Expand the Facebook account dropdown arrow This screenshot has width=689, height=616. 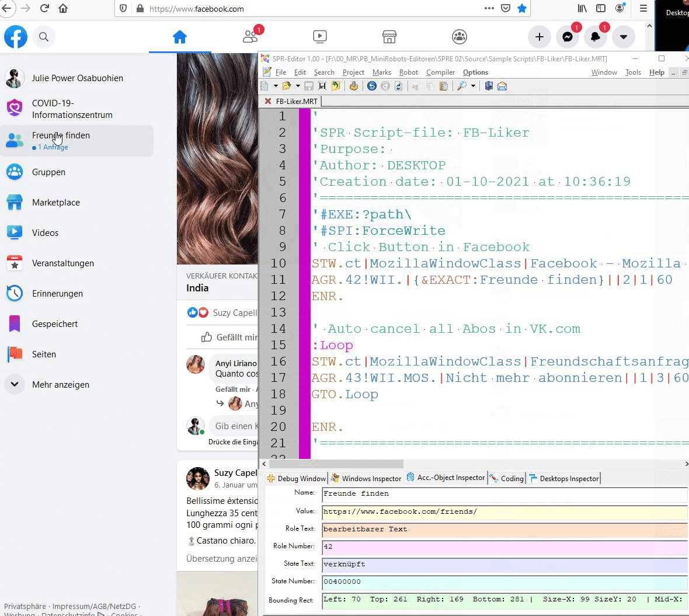[x=624, y=37]
